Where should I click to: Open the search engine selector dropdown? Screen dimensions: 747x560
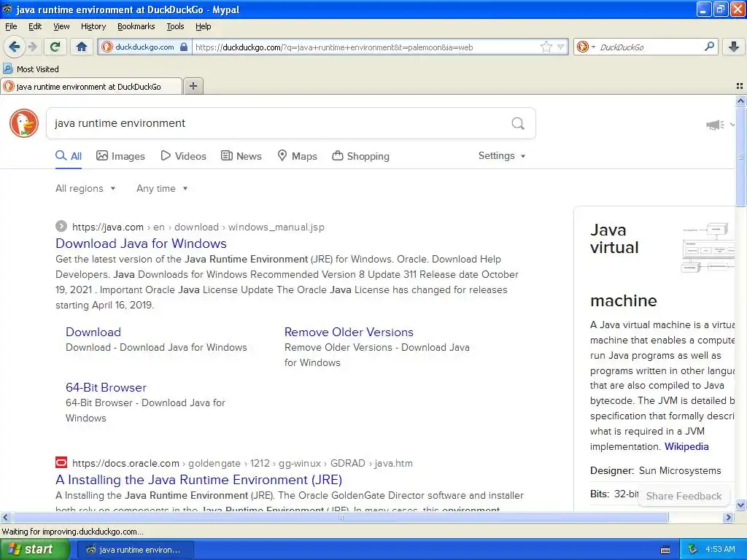point(585,47)
